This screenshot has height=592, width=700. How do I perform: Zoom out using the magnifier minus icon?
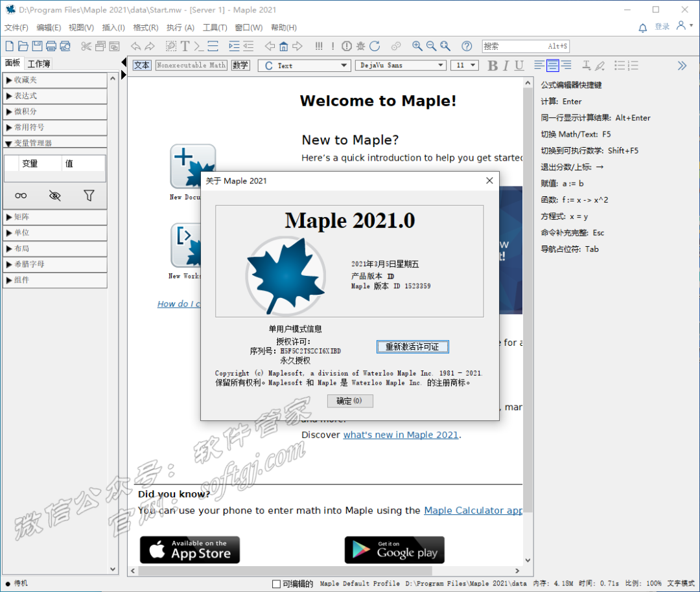[x=431, y=46]
